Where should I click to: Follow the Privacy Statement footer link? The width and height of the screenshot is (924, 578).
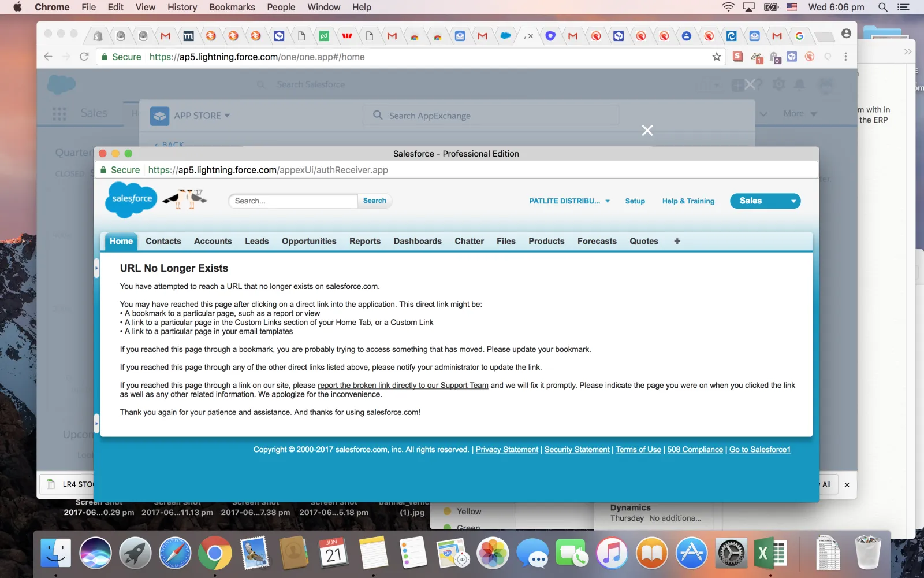pos(506,450)
